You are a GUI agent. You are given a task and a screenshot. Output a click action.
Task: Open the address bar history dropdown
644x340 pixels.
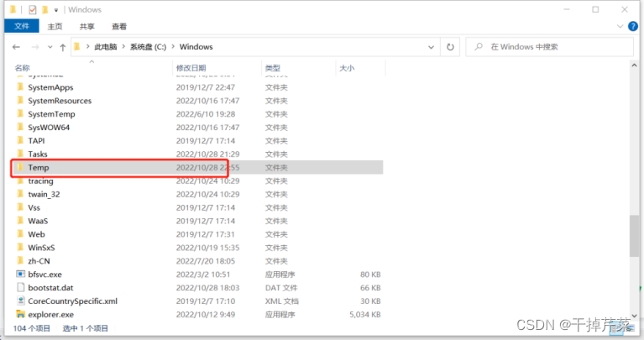[x=431, y=47]
